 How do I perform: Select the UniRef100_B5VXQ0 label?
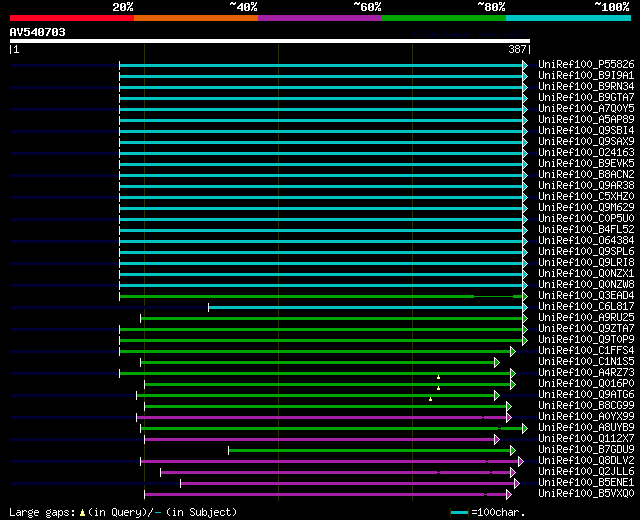click(586, 494)
